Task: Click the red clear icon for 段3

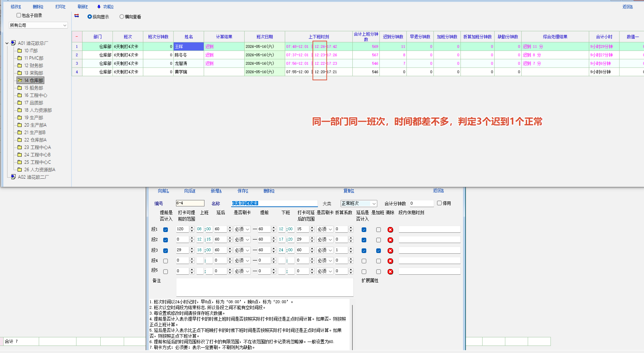Action: tap(390, 251)
